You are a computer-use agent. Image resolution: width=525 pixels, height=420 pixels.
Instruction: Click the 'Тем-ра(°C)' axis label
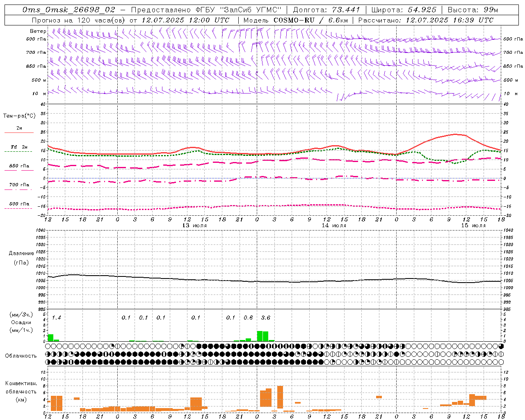(x=19, y=116)
